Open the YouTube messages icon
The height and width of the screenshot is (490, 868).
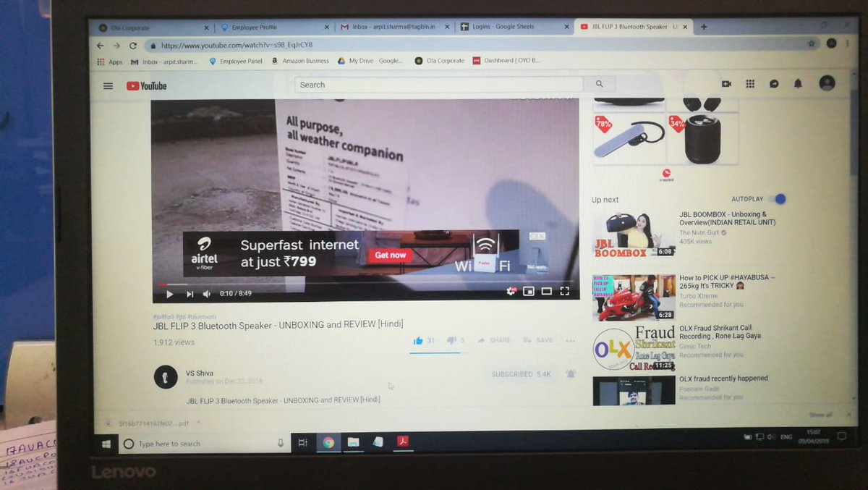pyautogui.click(x=774, y=84)
